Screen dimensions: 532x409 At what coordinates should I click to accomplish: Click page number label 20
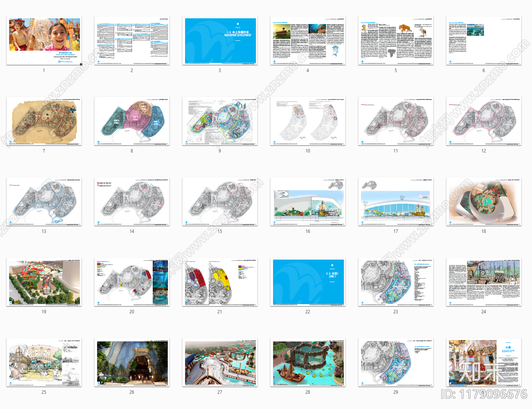(x=132, y=312)
